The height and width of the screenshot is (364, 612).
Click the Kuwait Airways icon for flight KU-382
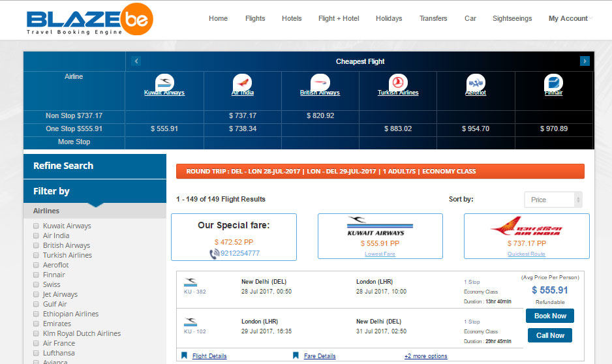click(x=191, y=282)
